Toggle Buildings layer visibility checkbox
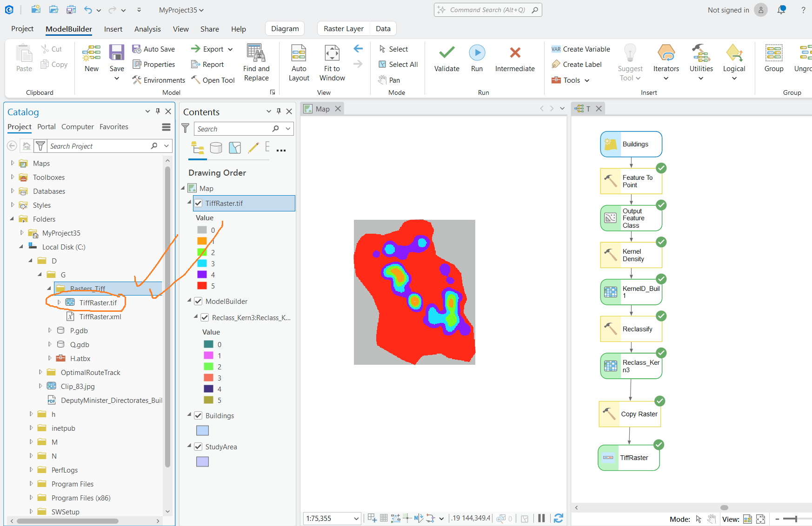The image size is (812, 526). [198, 415]
